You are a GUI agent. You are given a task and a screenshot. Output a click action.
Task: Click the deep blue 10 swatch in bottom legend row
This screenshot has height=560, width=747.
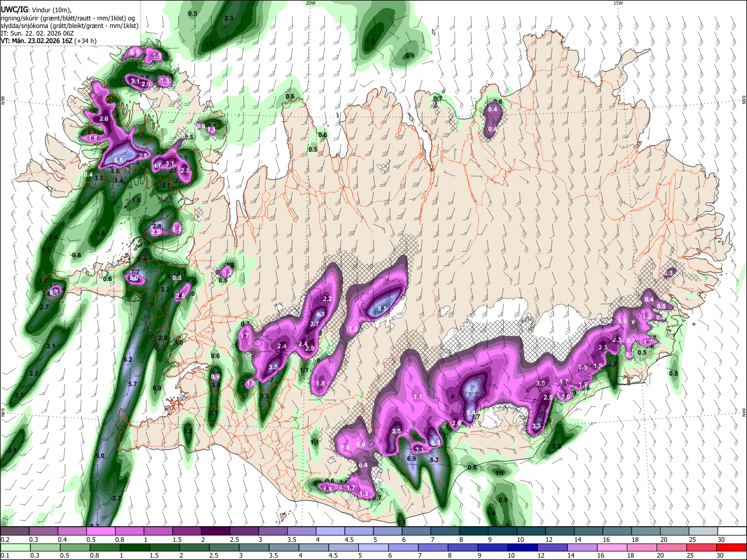(523, 547)
